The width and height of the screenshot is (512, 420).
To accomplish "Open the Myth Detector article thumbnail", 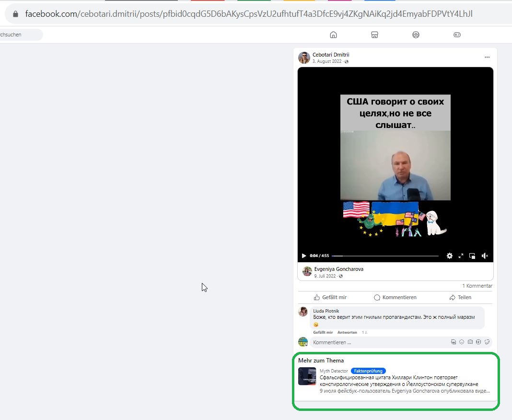I will (307, 376).
